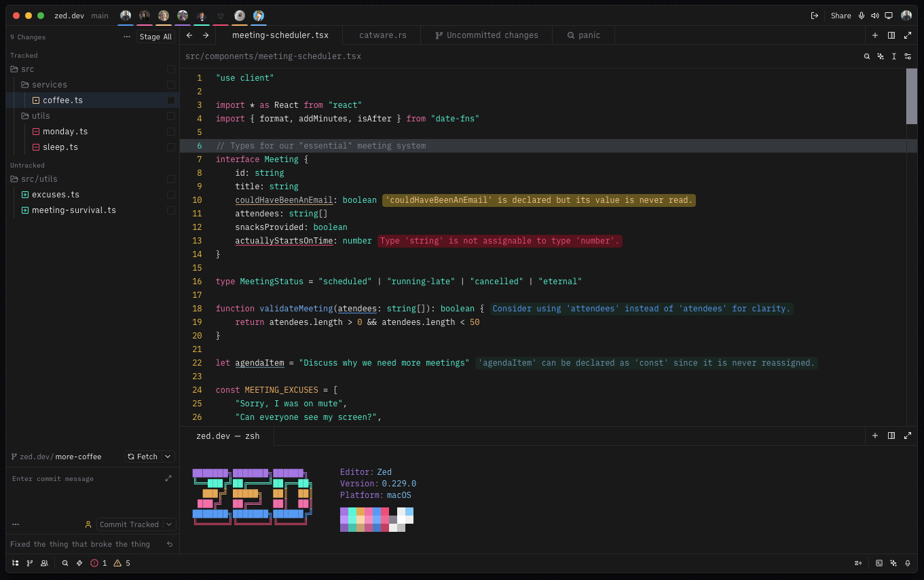The image size is (924, 580).
Task: Select the panic search tab
Action: [584, 35]
